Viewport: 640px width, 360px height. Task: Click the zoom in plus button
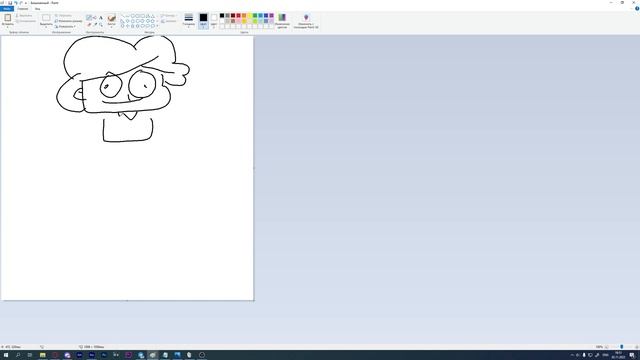click(637, 347)
